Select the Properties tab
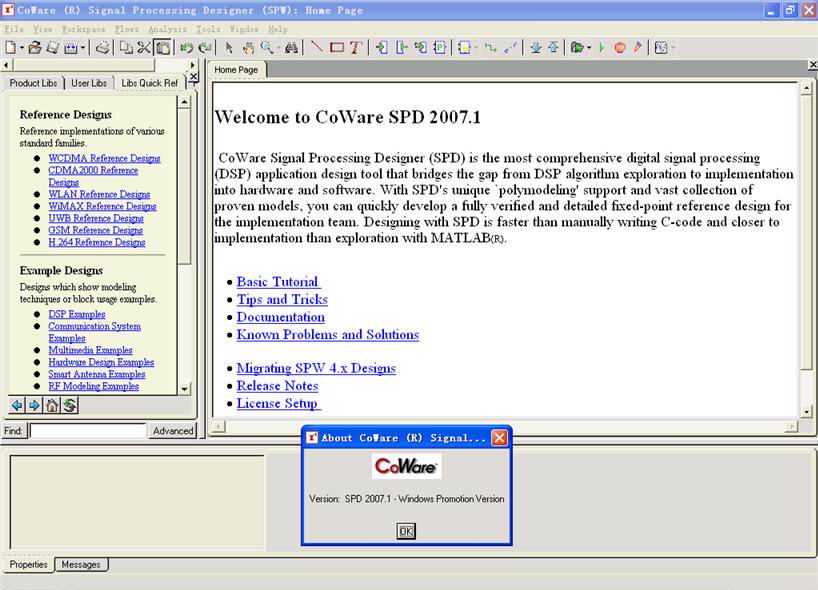Viewport: 818px width, 590px height. coord(29,564)
